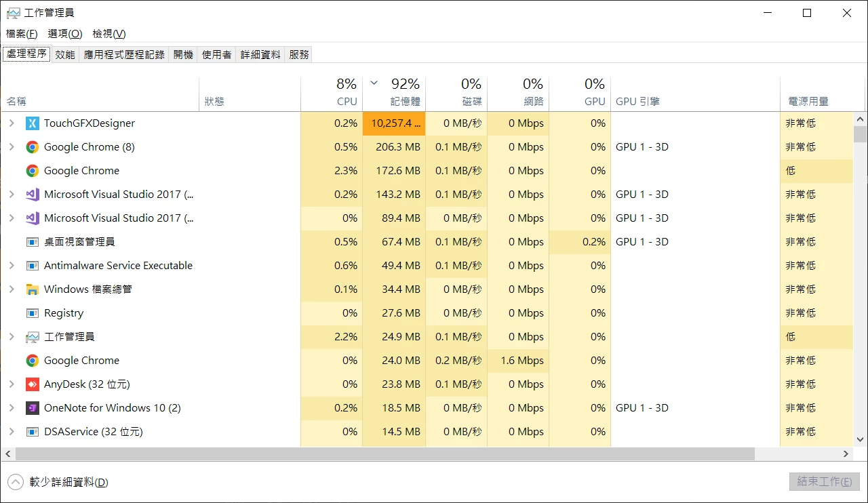This screenshot has height=503, width=868.
Task: Sort by the 電源用量 column header
Action: (816, 94)
